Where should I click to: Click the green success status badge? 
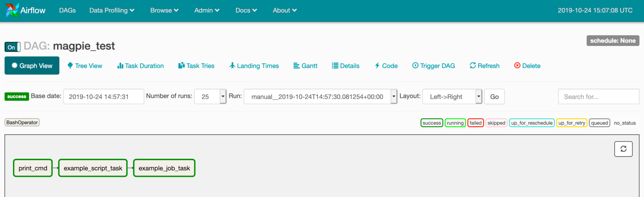(17, 97)
